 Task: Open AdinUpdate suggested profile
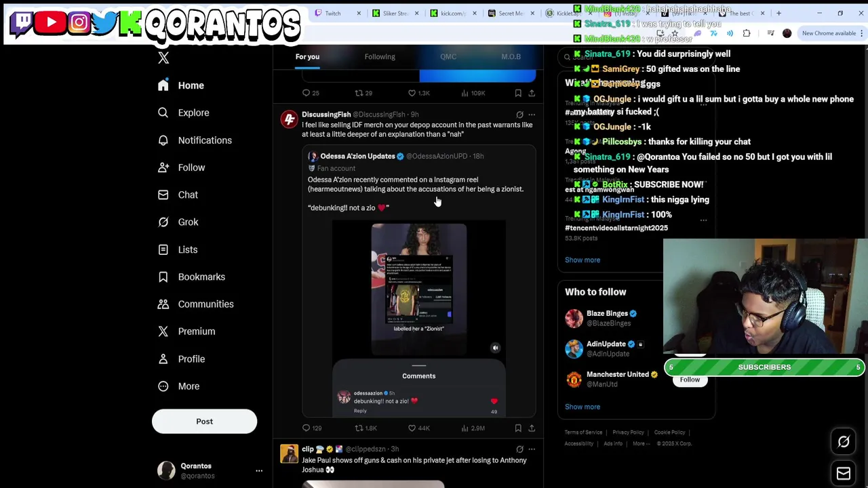tap(606, 344)
